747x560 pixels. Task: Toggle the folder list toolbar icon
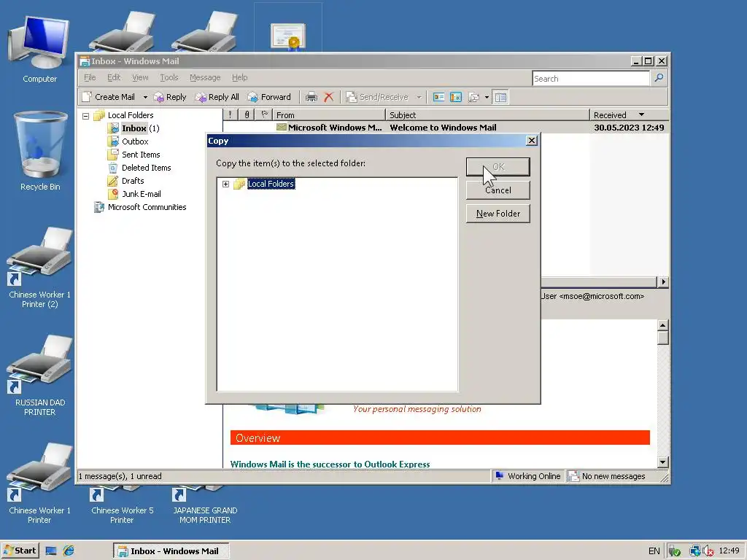[500, 97]
